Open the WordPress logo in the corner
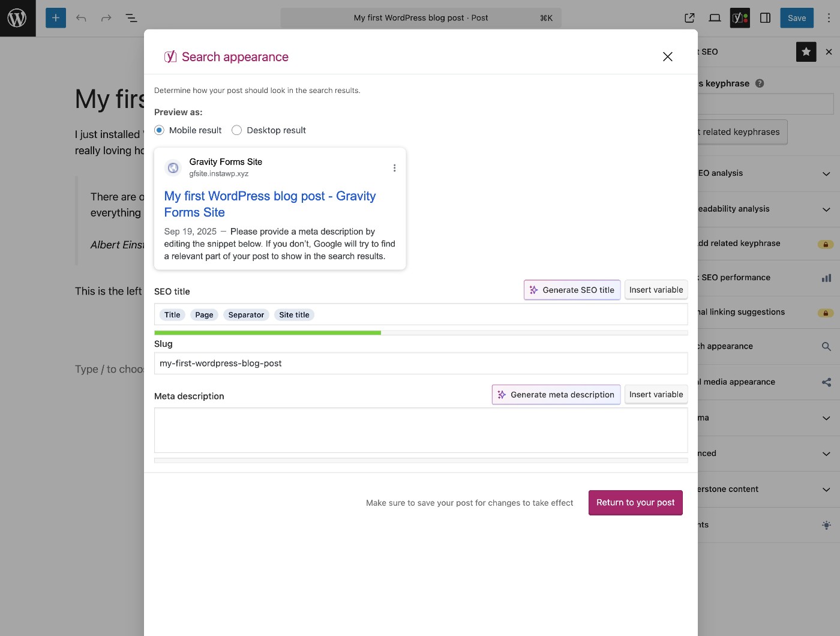The width and height of the screenshot is (840, 636). click(17, 18)
